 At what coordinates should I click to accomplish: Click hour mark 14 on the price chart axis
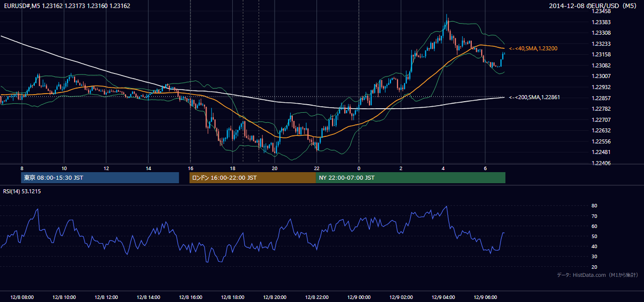point(148,168)
